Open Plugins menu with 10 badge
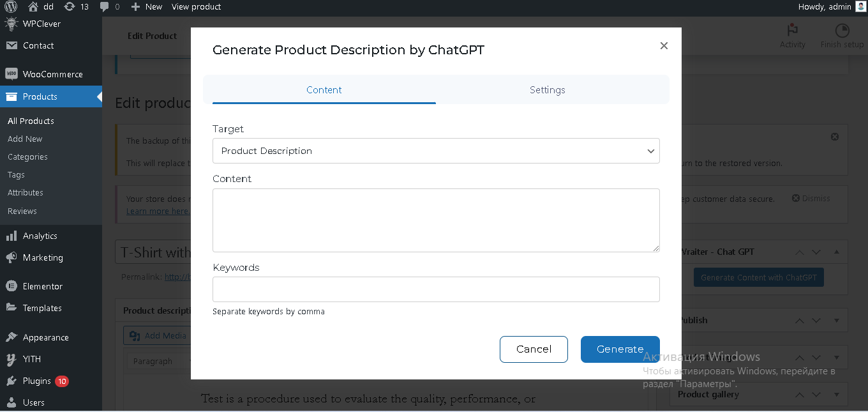This screenshot has width=868, height=412. 37,381
